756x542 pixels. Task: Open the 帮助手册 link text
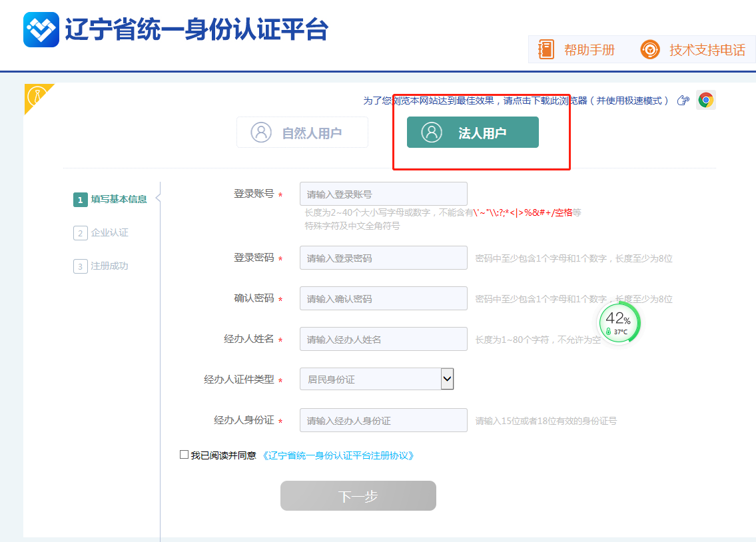coord(589,50)
